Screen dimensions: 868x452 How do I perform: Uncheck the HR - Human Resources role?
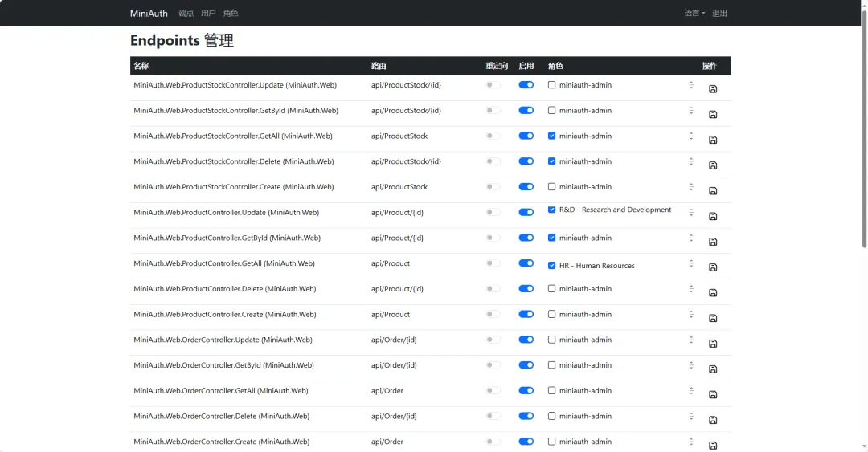point(551,266)
